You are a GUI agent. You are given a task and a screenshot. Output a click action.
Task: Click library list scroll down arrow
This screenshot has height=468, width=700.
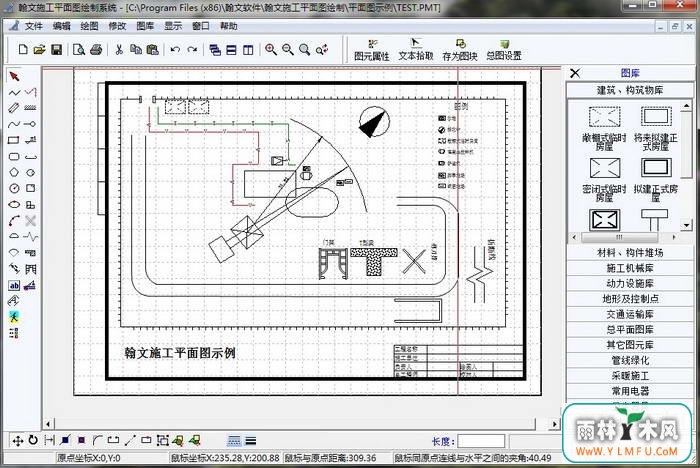point(687,225)
